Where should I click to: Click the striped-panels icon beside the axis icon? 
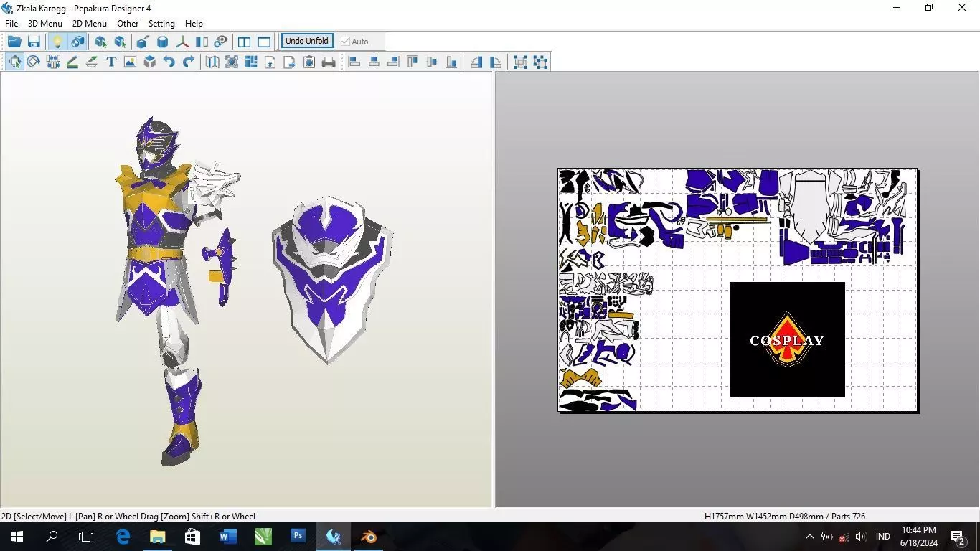[x=202, y=42]
